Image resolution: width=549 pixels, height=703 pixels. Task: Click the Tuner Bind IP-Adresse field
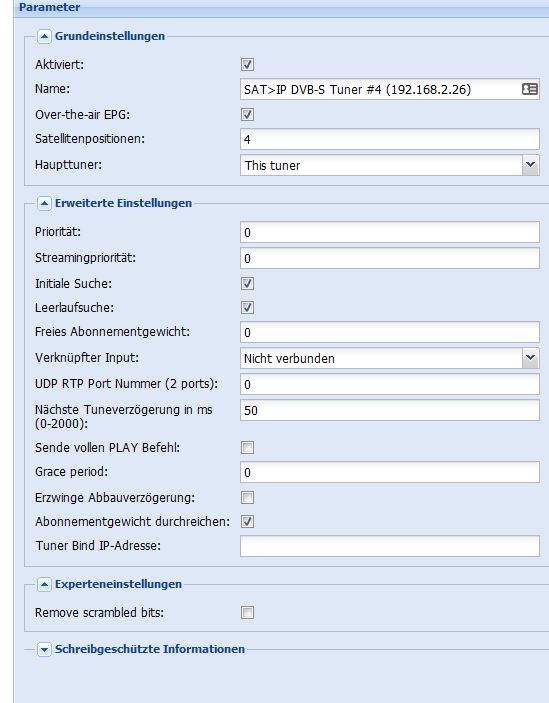[390, 546]
